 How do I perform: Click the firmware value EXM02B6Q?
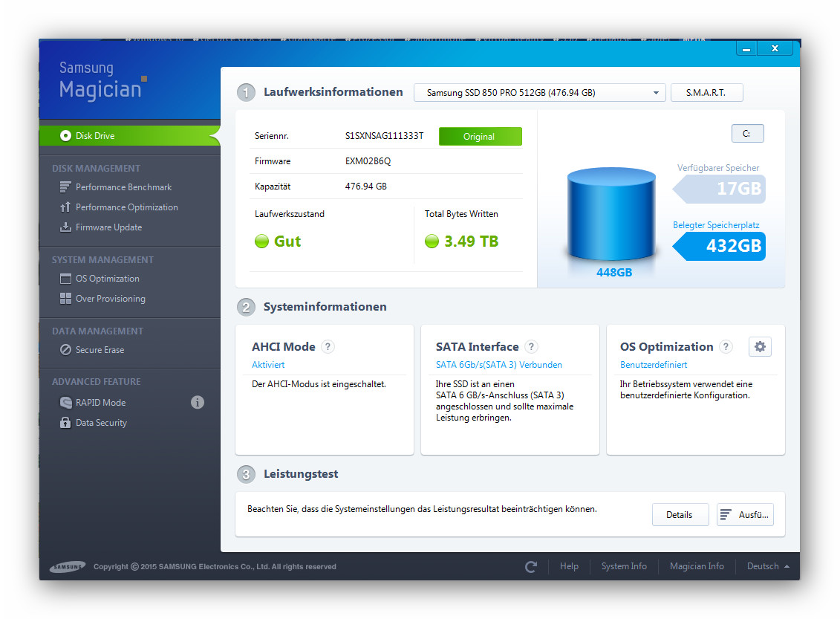pos(368,161)
